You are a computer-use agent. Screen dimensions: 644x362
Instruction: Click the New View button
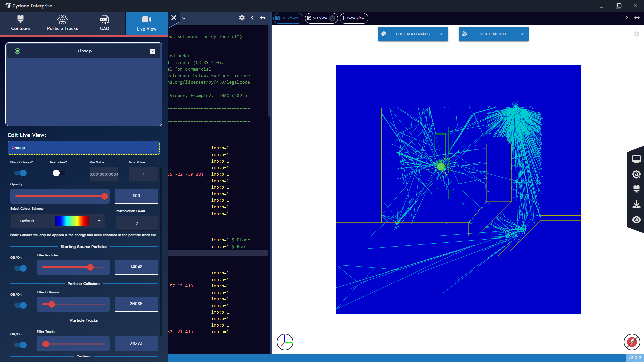(354, 18)
